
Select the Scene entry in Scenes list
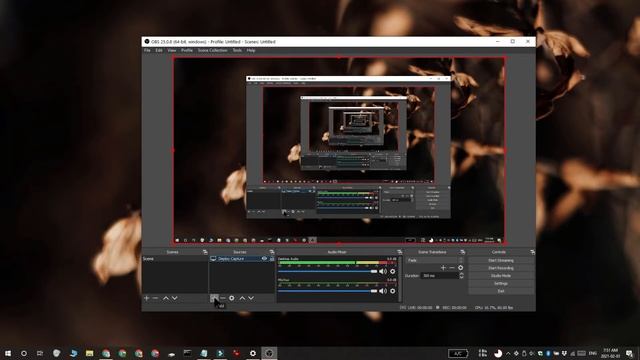pos(175,259)
